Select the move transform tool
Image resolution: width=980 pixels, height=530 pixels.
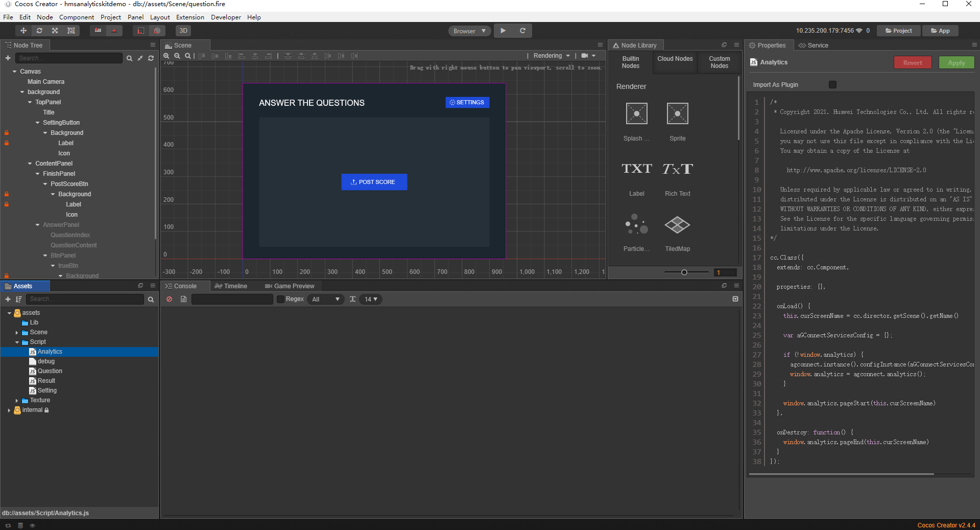(x=23, y=31)
